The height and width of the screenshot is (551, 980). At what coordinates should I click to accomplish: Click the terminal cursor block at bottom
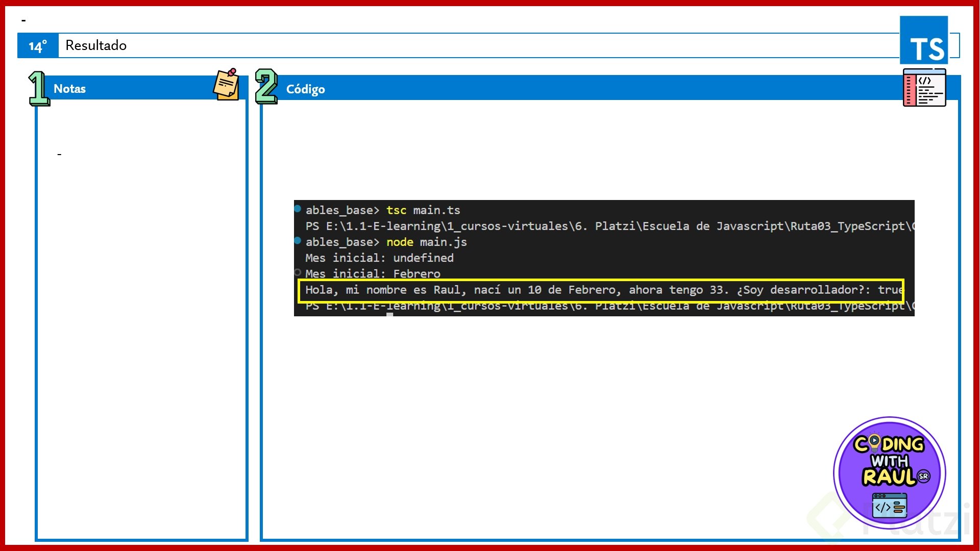(x=389, y=314)
